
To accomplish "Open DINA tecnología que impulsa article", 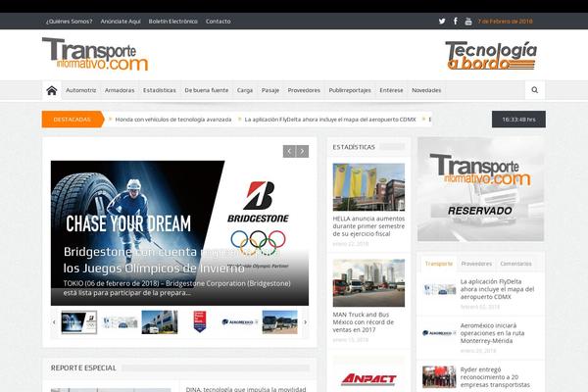I will click(246, 389).
